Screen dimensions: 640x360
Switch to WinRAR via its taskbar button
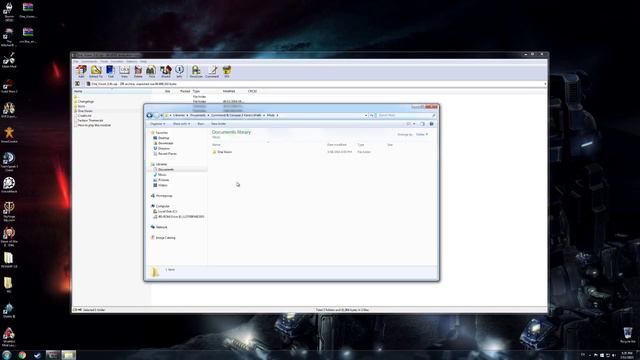[x=53, y=355]
